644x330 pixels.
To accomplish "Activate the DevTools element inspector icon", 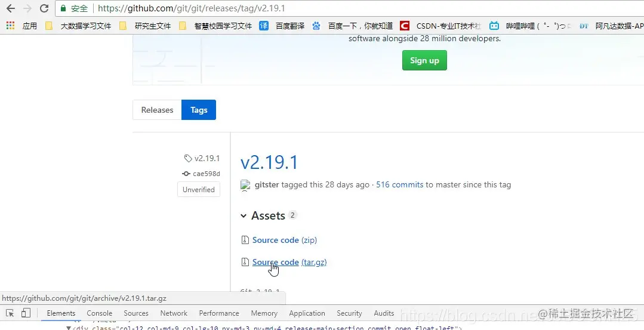I will pos(10,313).
